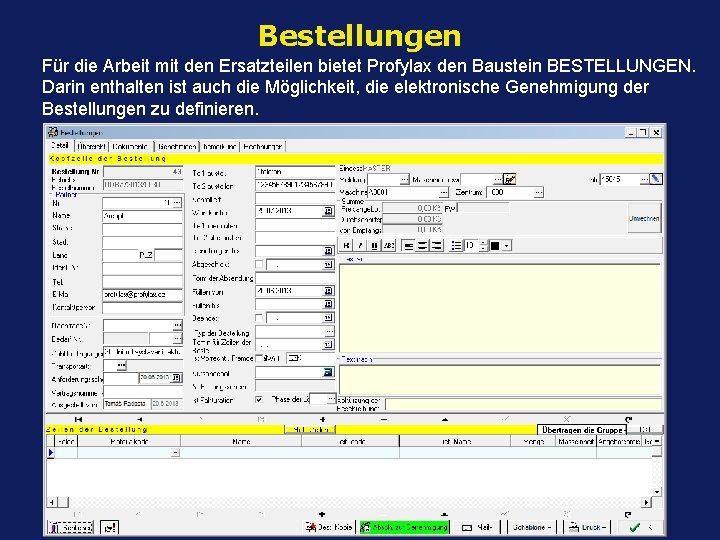Switch to the Dokumente tab
The image size is (720, 540).
(130, 146)
